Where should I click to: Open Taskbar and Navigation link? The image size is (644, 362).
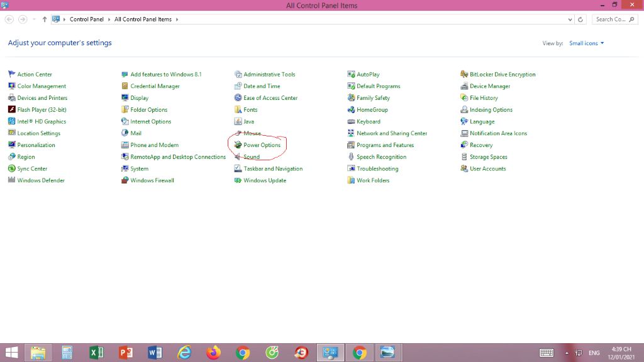(x=273, y=168)
